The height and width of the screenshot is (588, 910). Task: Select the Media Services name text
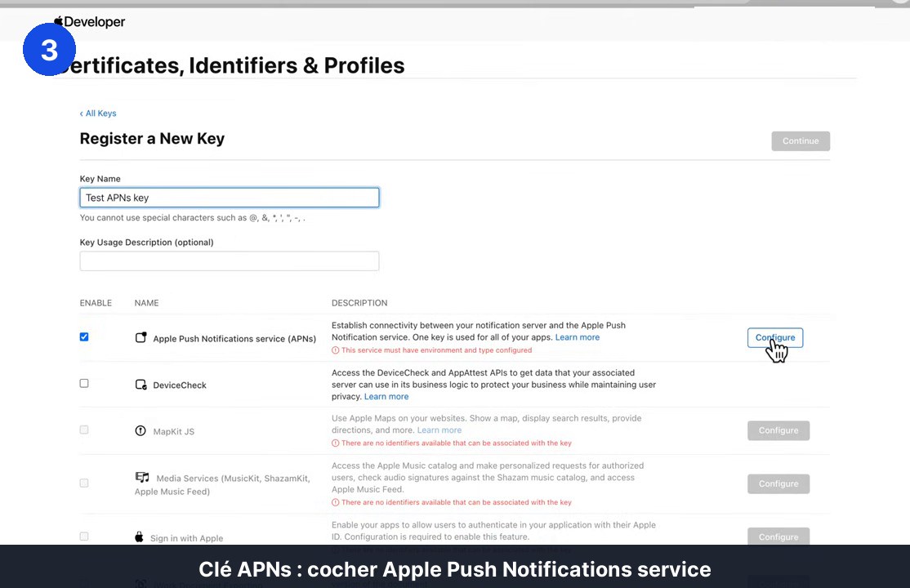pyautogui.click(x=222, y=484)
